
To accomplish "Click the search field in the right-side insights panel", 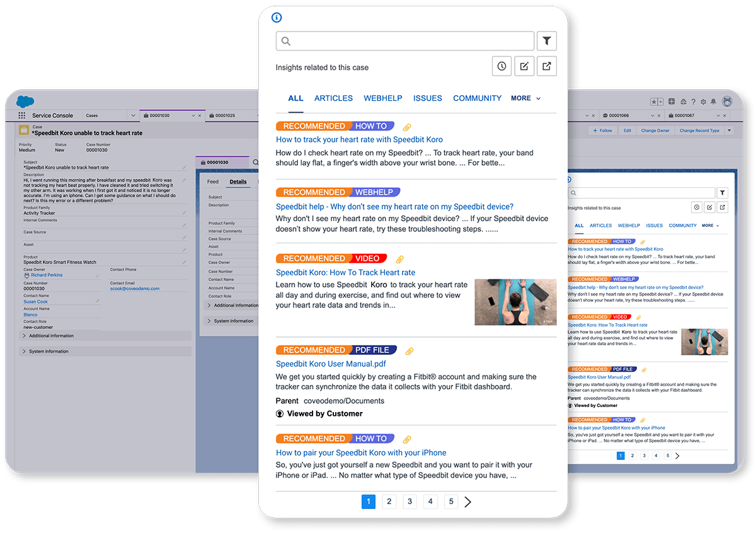I will (x=641, y=193).
